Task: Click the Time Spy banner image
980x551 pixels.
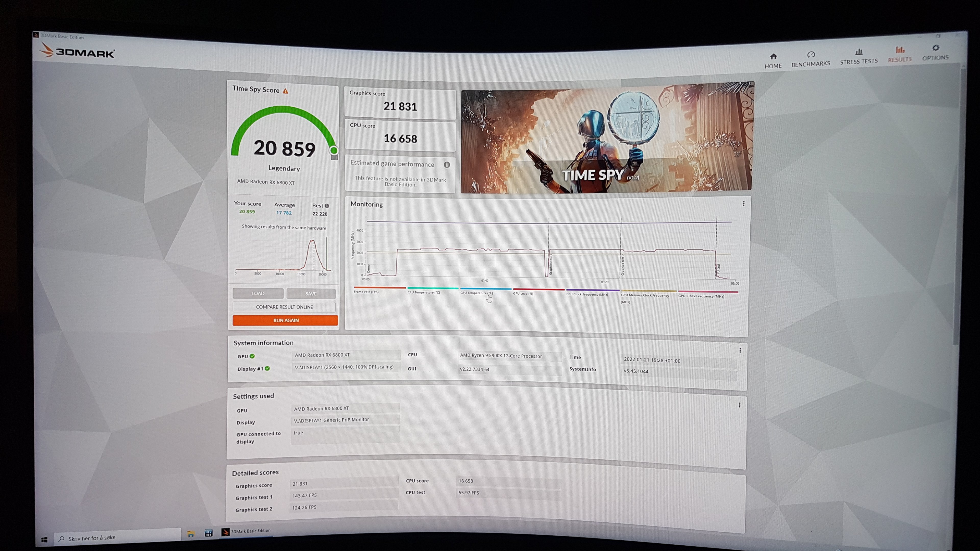Action: click(607, 137)
